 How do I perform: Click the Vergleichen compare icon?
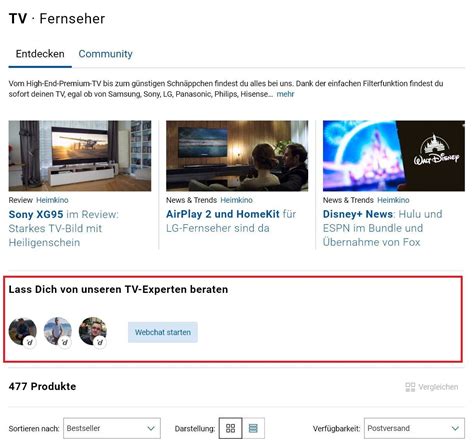[x=410, y=387]
